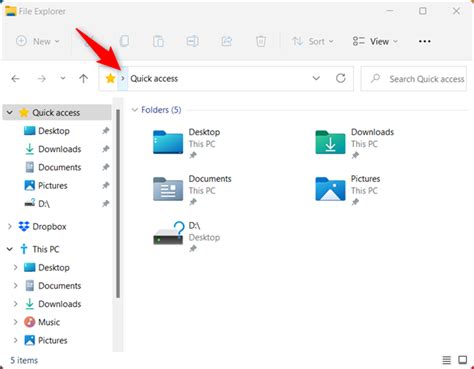
Task: Select Quick access in the sidebar
Action: point(56,113)
